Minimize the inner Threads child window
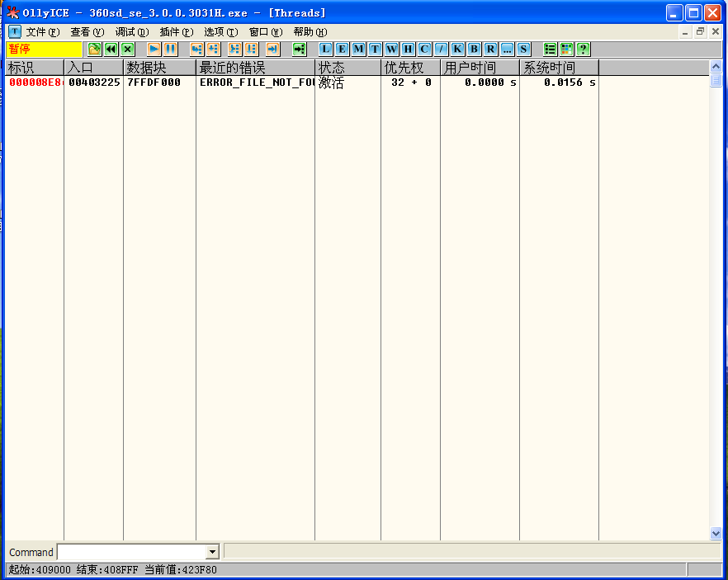 tap(685, 32)
